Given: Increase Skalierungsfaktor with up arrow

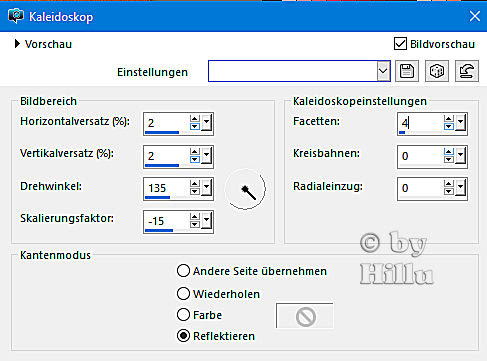Looking at the screenshot, I should (195, 217).
